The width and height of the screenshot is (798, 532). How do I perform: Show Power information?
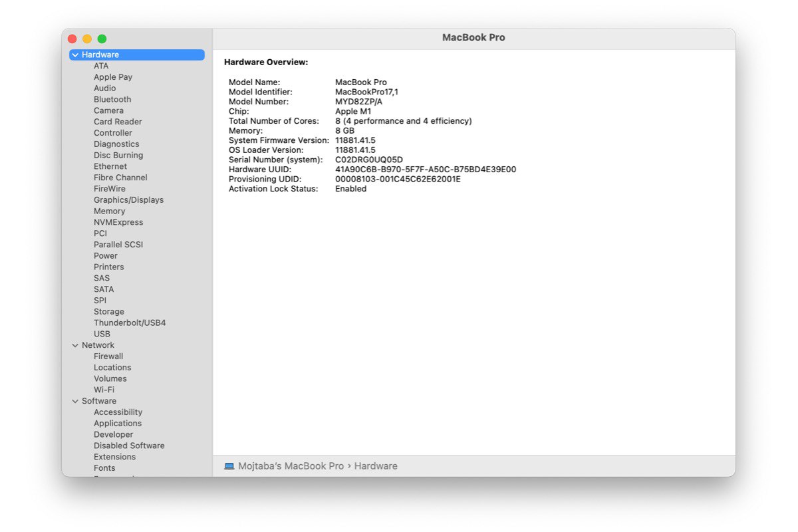(106, 256)
